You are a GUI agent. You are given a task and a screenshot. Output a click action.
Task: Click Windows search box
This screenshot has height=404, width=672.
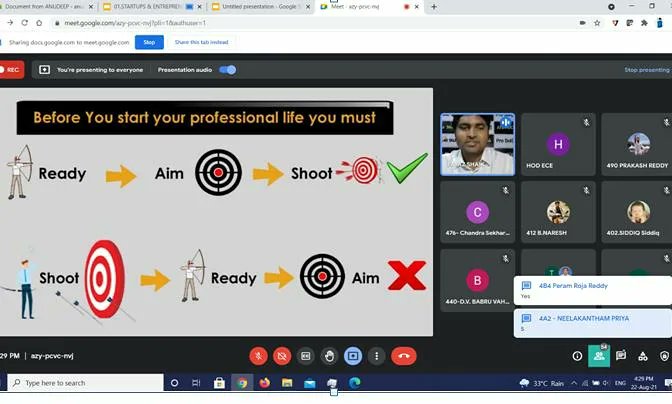[86, 383]
